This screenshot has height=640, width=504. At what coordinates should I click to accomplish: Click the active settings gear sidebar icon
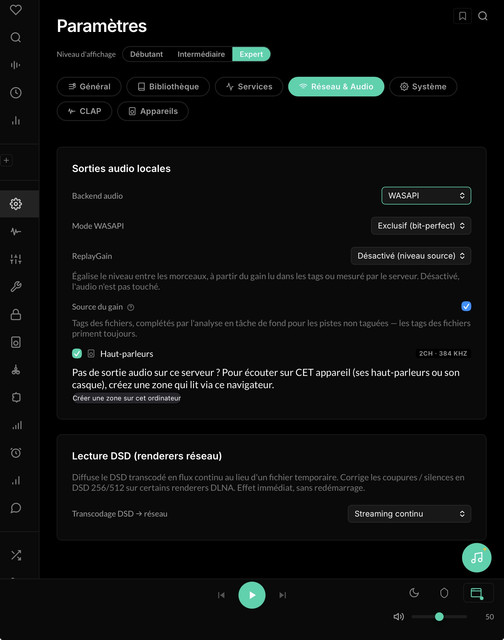coord(16,204)
